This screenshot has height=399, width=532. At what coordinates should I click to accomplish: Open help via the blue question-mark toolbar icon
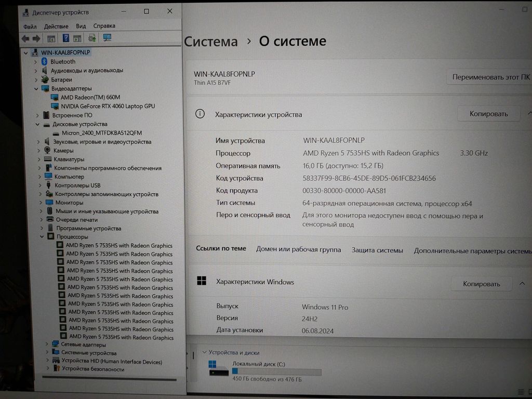66,38
